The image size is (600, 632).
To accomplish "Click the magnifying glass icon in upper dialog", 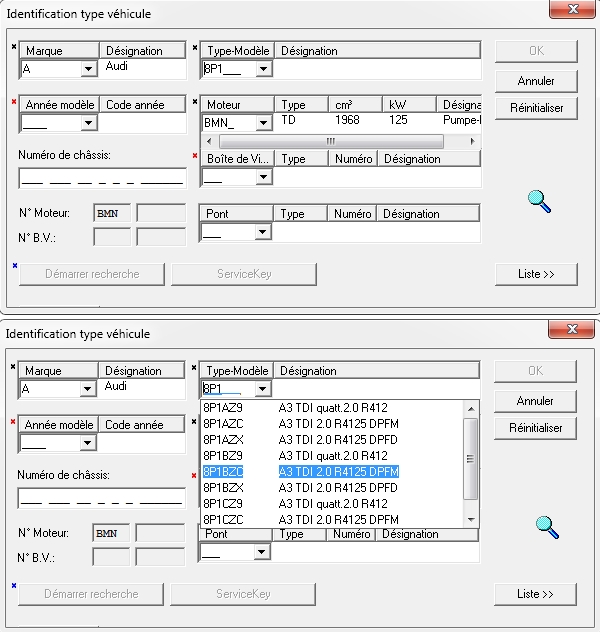I will click(540, 201).
